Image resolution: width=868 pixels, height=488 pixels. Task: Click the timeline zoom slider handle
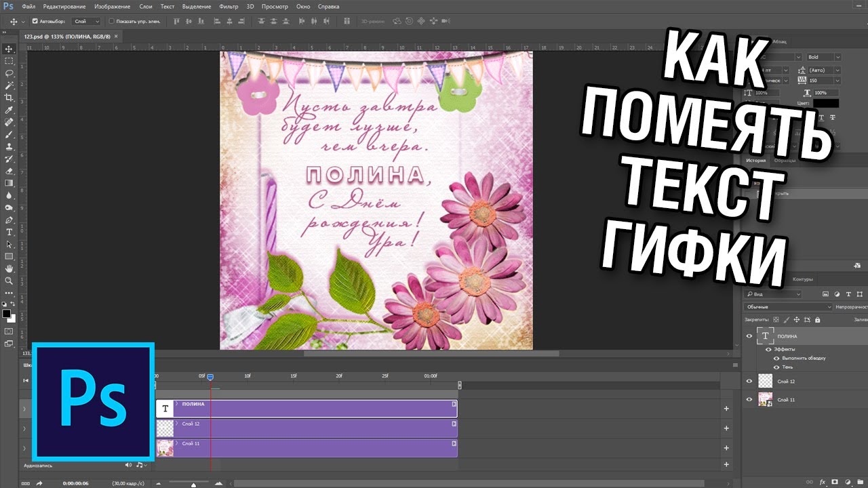(194, 485)
